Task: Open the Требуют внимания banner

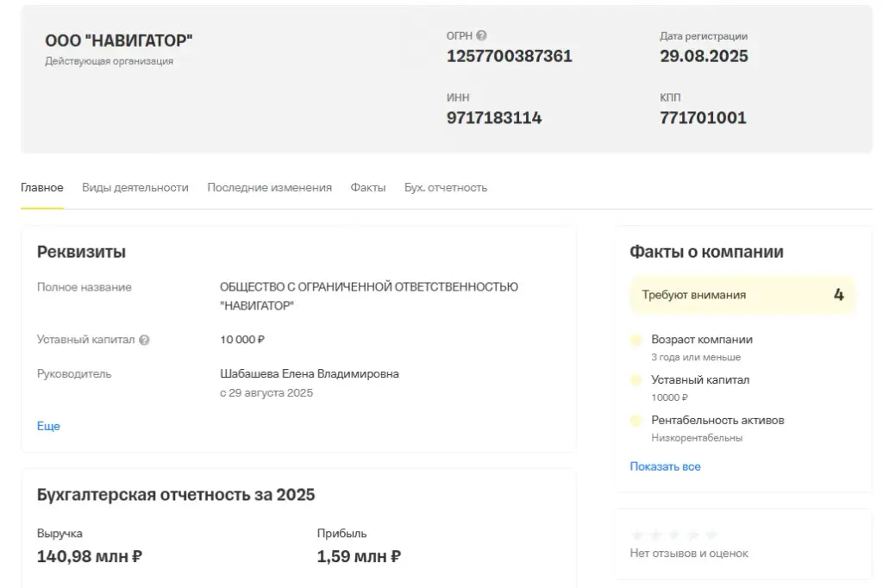Action: [x=742, y=295]
